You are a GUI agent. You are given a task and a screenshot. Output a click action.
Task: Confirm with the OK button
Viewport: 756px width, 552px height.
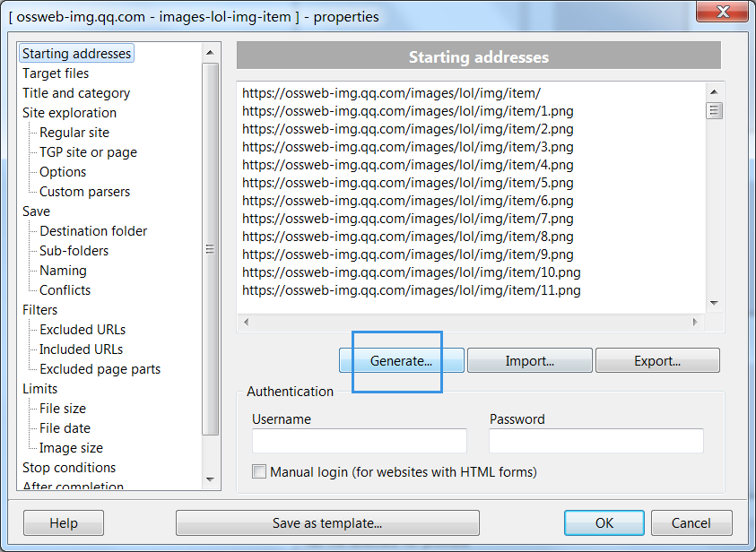coord(604,523)
